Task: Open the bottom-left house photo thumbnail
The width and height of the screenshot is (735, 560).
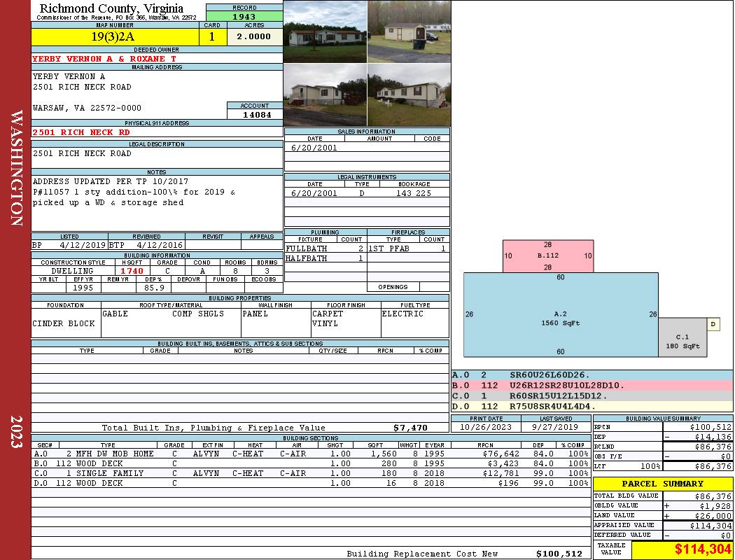Action: (x=325, y=94)
